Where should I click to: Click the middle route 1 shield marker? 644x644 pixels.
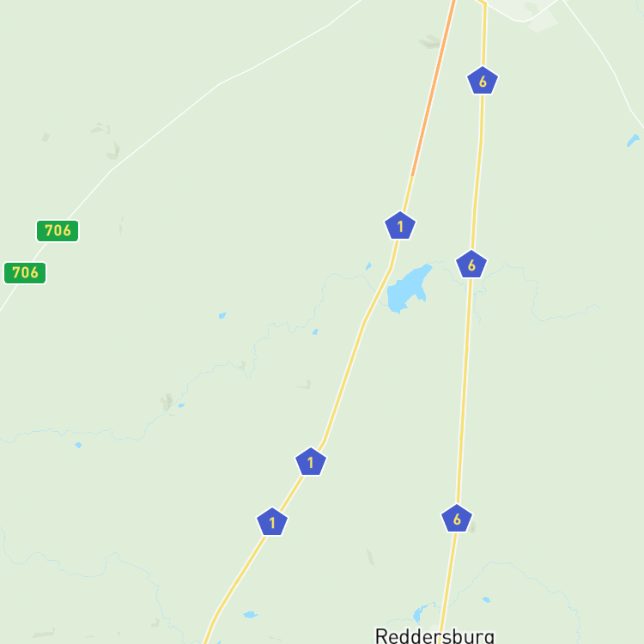(x=311, y=462)
